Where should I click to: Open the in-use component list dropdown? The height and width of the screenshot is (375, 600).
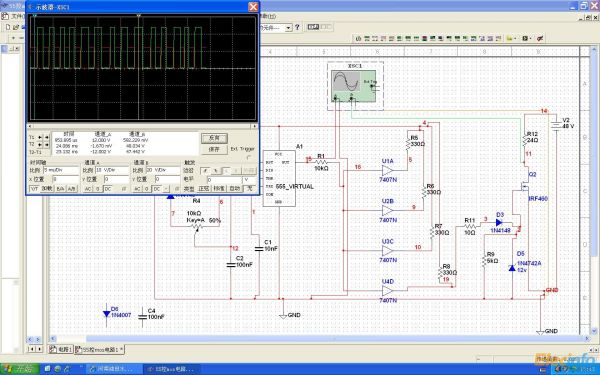(289, 28)
